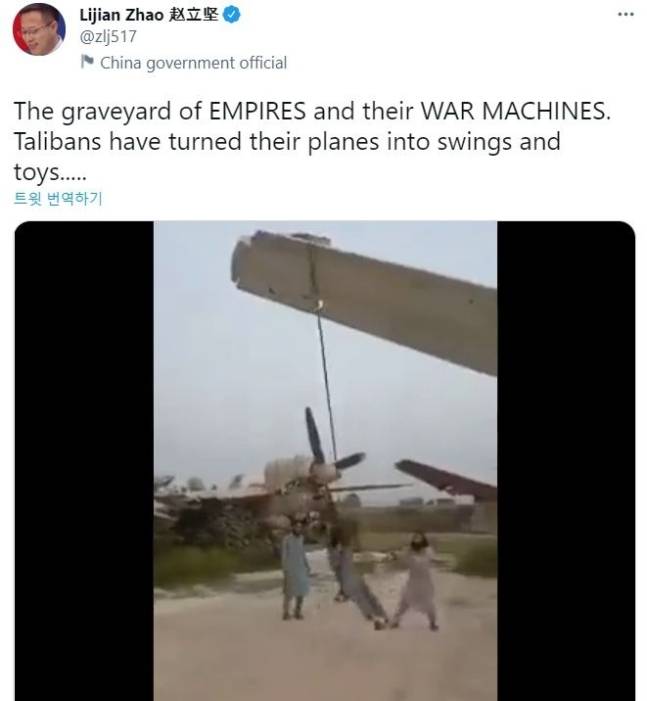Image resolution: width=647 pixels, height=701 pixels.
Task: Click the blue verified badge
Action: pyautogui.click(x=232, y=15)
